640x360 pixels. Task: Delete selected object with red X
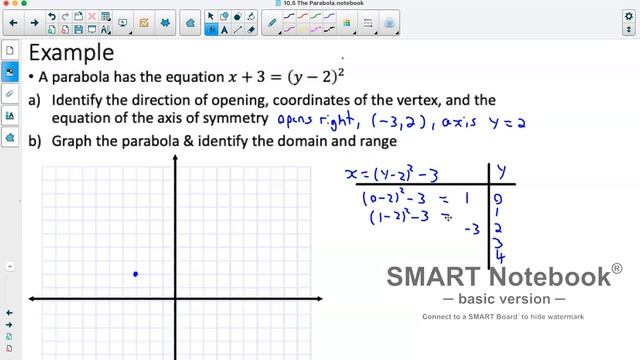coord(92,16)
